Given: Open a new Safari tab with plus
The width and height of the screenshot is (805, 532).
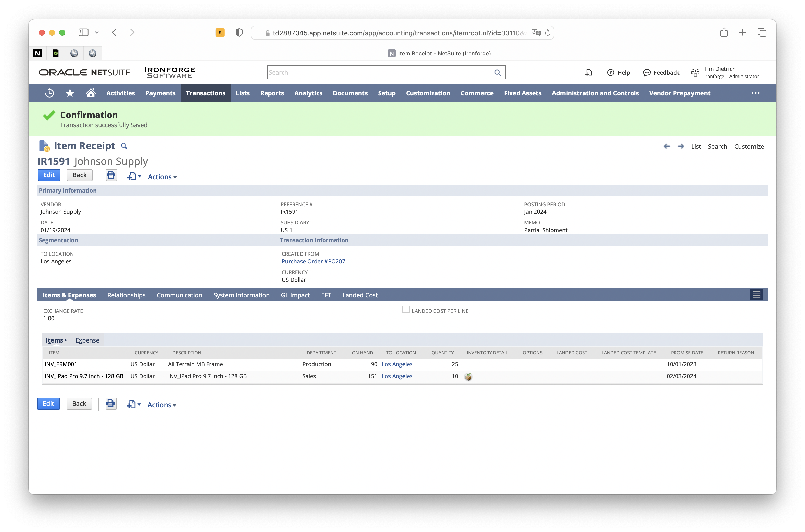Looking at the screenshot, I should click(x=742, y=32).
